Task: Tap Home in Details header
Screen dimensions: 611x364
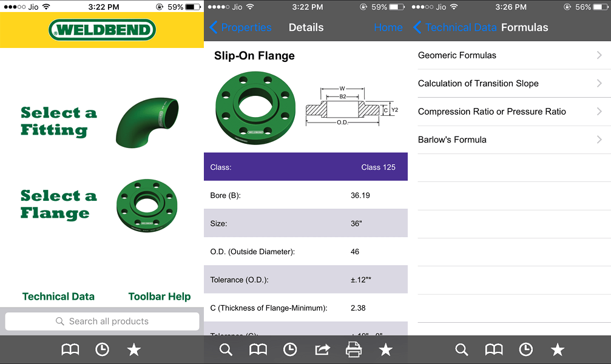Action: [388, 27]
